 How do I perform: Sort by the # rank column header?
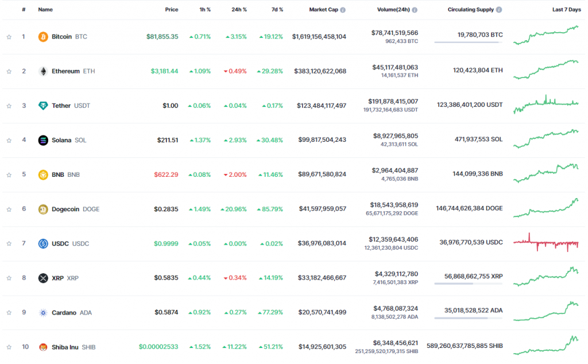(x=24, y=9)
